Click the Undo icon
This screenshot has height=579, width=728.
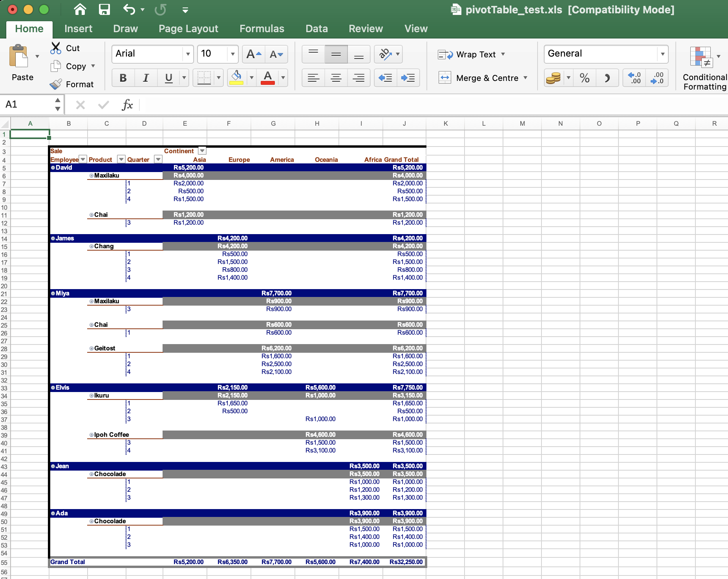[x=129, y=10]
